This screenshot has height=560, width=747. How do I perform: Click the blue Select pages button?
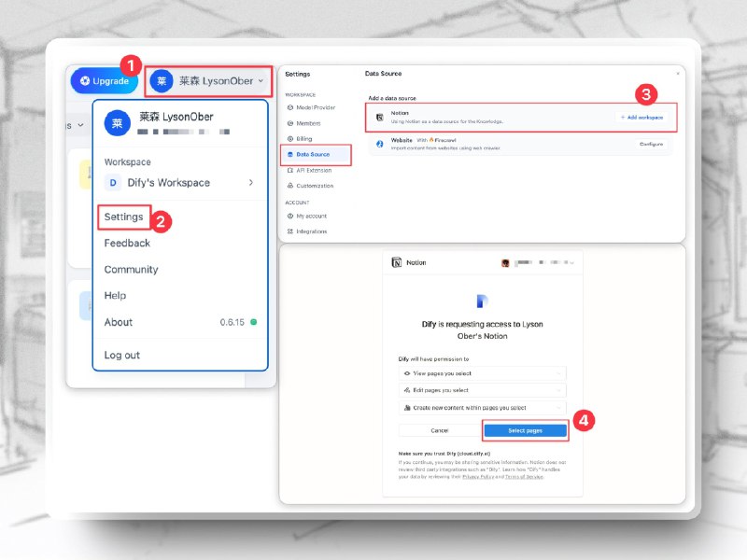[525, 430]
